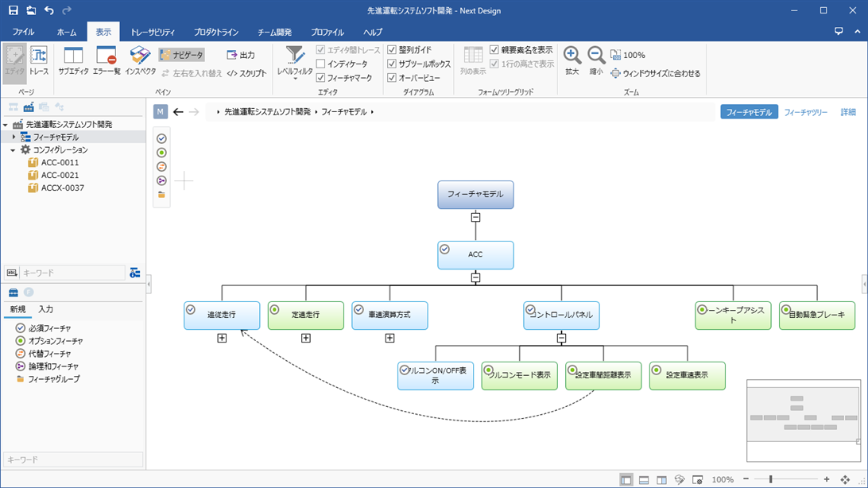Viewport: 868px width, 488px height.
Task: Toggle the 整列ガイド checkbox
Action: click(392, 50)
